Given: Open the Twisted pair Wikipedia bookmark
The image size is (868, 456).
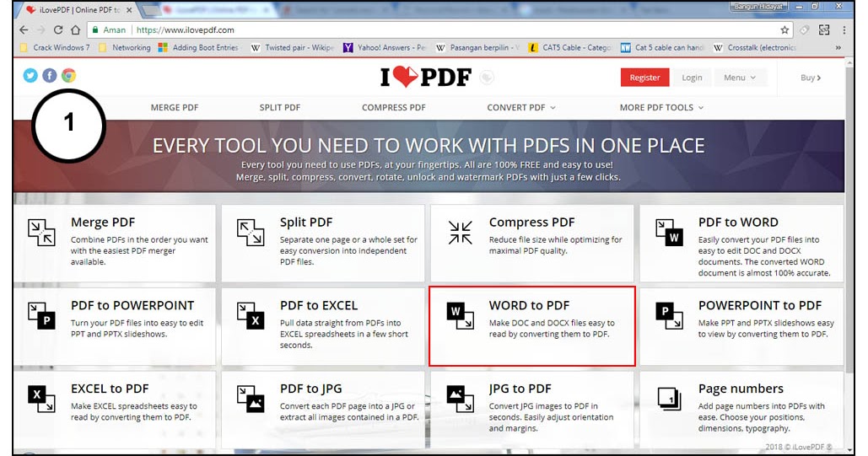Looking at the screenshot, I should click(293, 47).
